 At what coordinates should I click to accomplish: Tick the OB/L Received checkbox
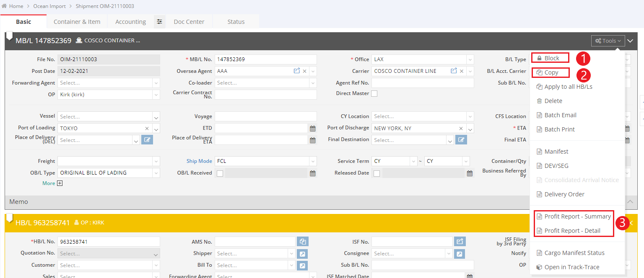click(x=220, y=173)
